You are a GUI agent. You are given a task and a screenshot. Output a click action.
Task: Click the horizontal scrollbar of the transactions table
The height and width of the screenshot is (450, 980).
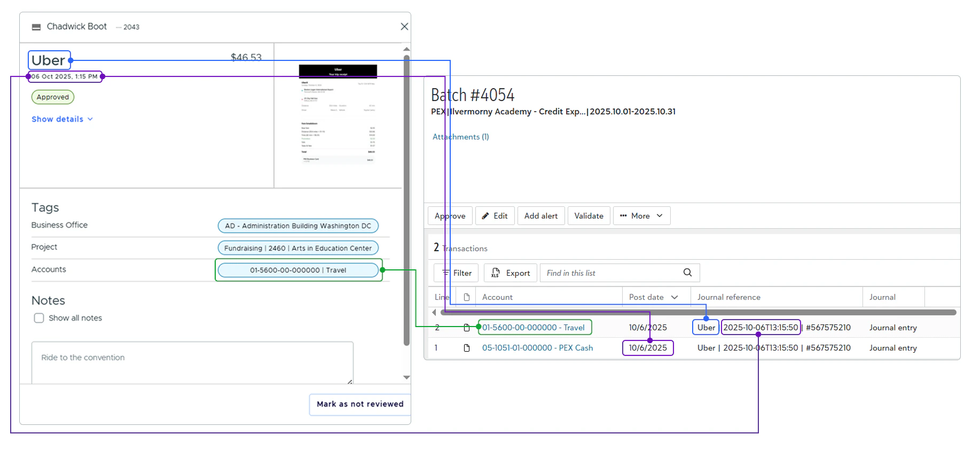point(698,312)
